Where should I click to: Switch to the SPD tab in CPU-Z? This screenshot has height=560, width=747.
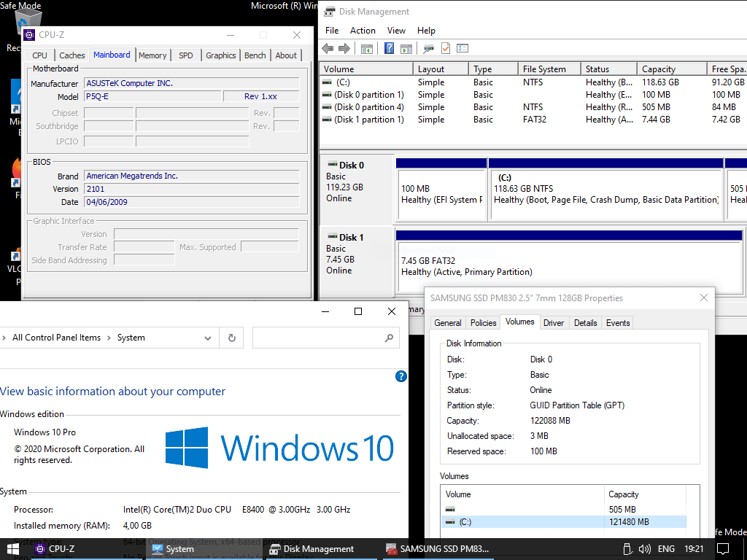(x=186, y=55)
